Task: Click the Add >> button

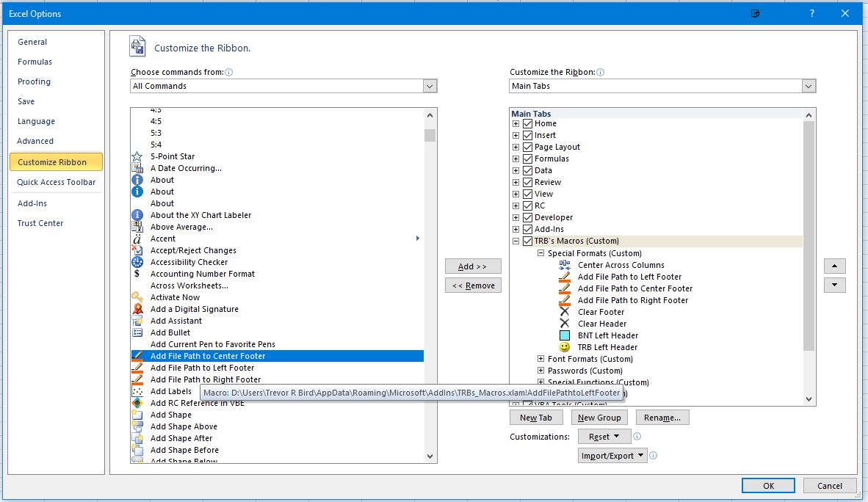Action: (x=473, y=266)
